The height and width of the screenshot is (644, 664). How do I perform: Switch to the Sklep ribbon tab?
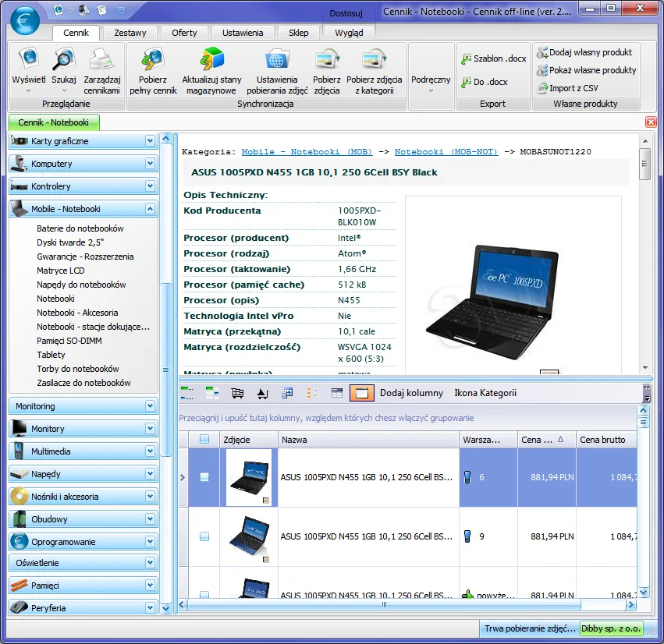click(299, 33)
